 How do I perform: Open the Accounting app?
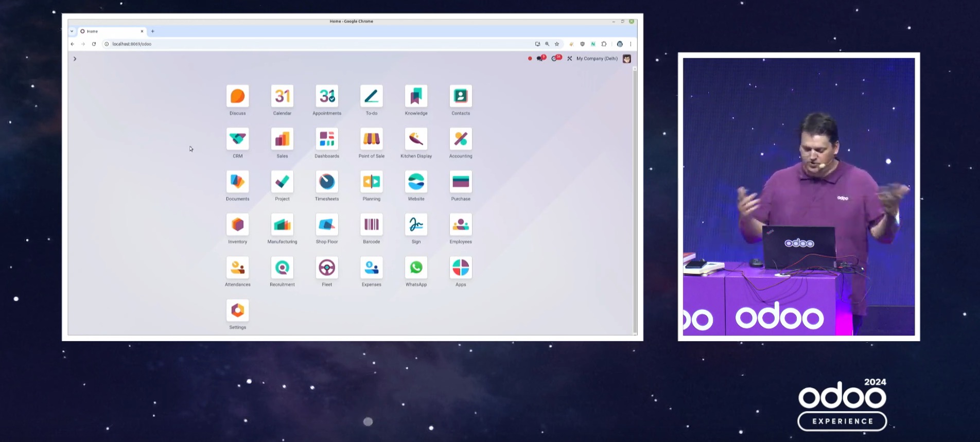click(x=461, y=139)
